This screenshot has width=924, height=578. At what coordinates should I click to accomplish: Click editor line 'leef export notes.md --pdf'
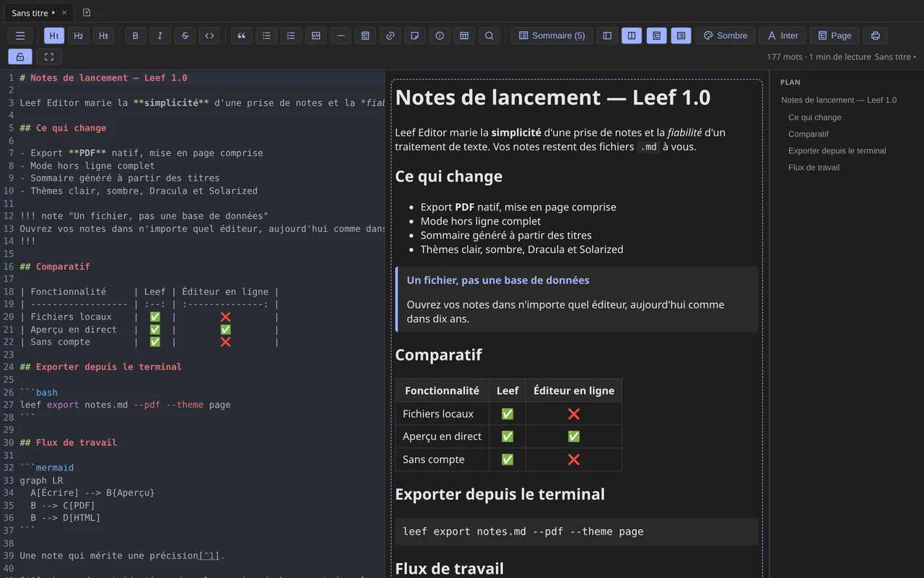click(125, 405)
